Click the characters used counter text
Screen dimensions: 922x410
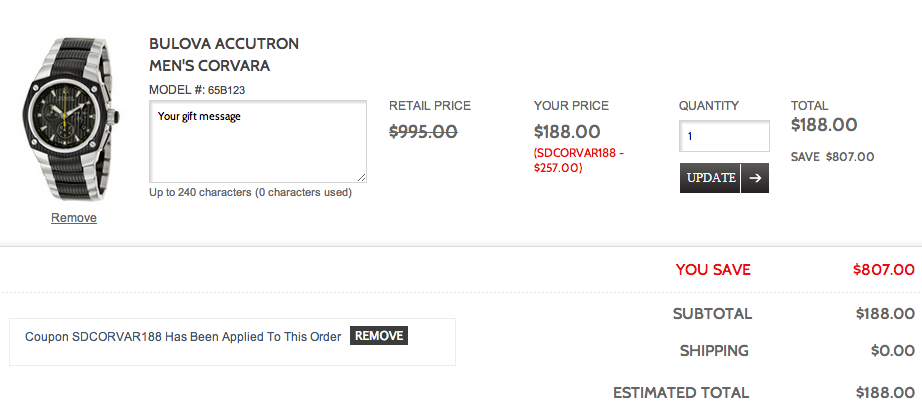coord(250,192)
